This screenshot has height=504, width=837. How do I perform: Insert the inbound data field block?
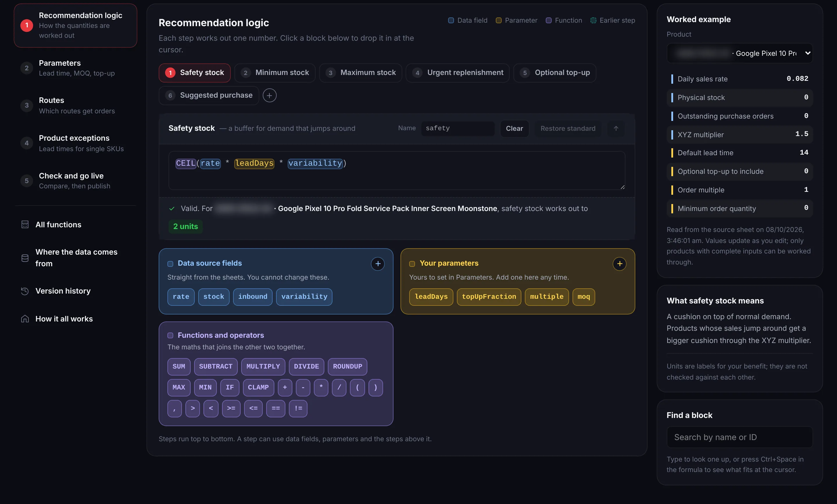[253, 297]
